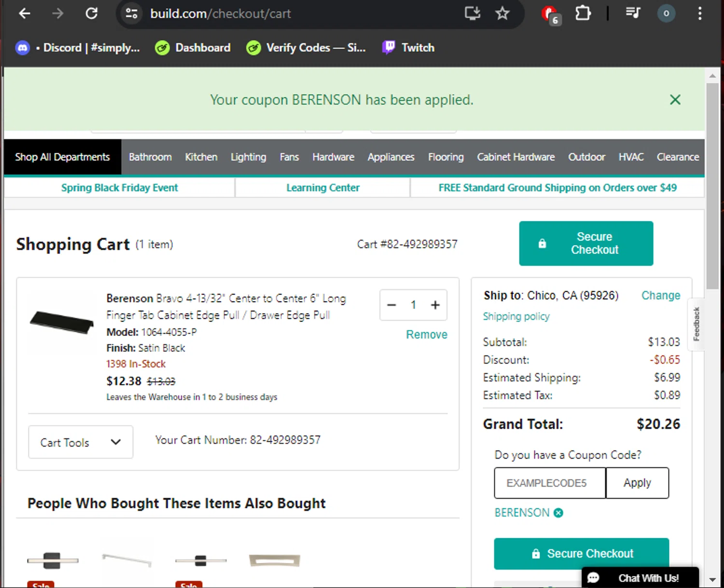
Task: Open the Bathroom department
Action: 150,157
